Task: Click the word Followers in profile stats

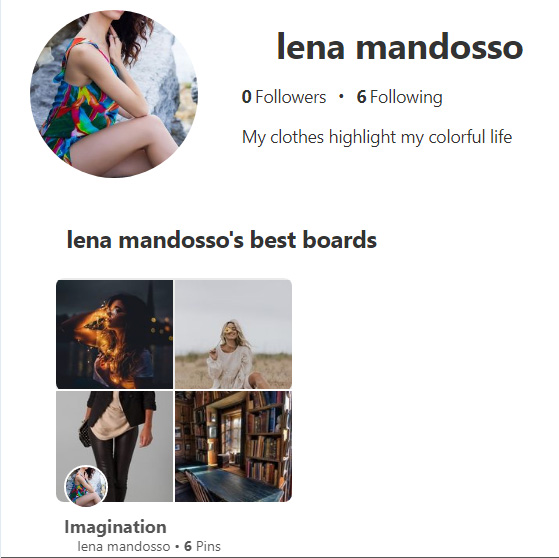Action: [291, 97]
